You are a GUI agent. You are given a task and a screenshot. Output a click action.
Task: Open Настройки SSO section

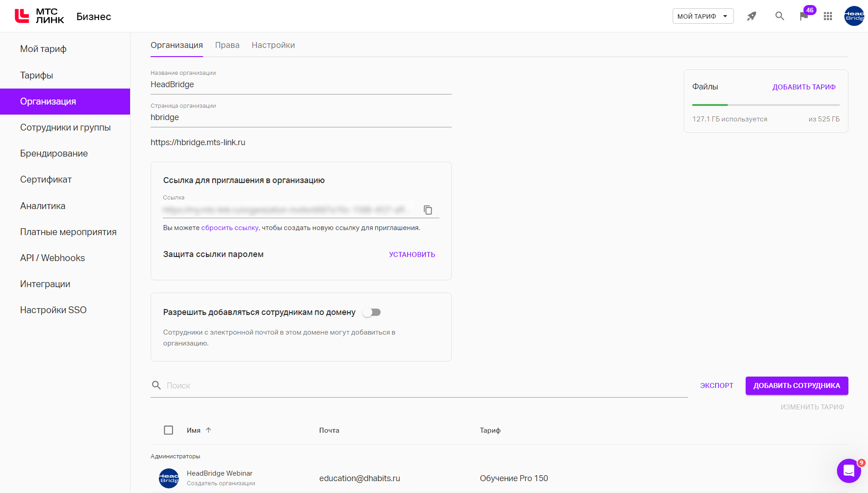[65, 310]
